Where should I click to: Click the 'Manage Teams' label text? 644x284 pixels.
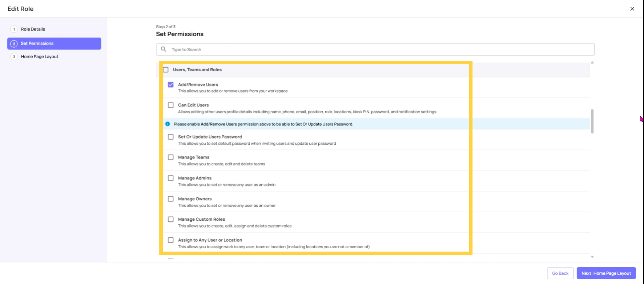[194, 157]
